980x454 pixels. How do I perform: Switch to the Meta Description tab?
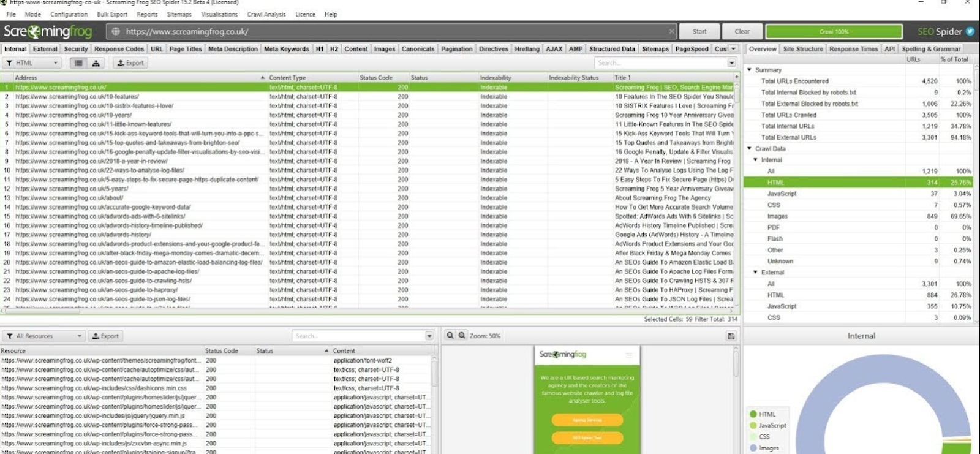[x=233, y=49]
